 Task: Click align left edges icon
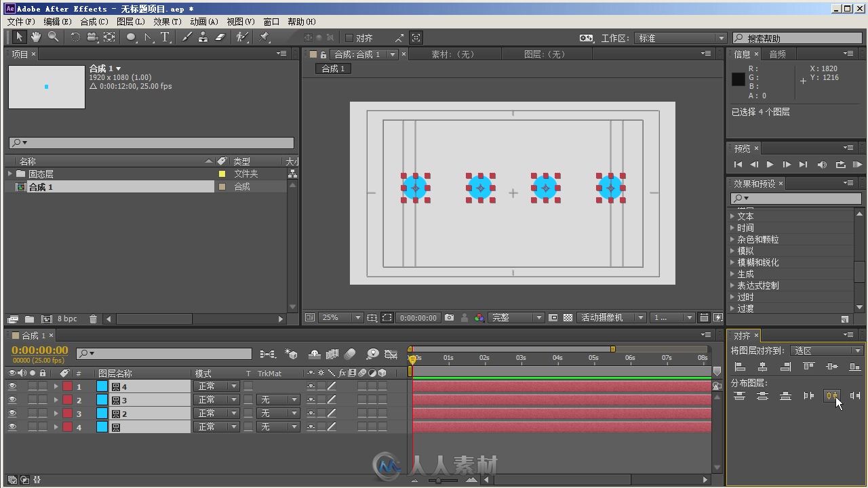click(740, 367)
